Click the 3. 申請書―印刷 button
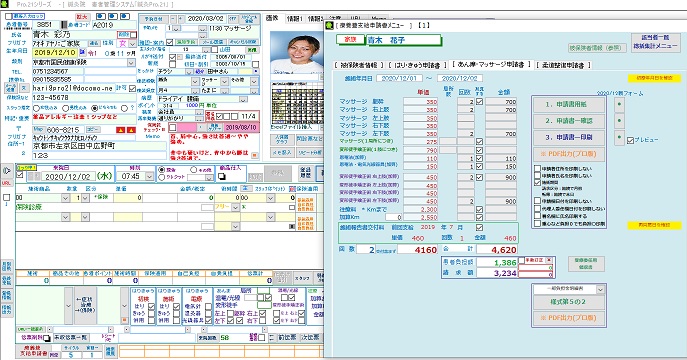This screenshot has width=687, height=360. (569, 138)
